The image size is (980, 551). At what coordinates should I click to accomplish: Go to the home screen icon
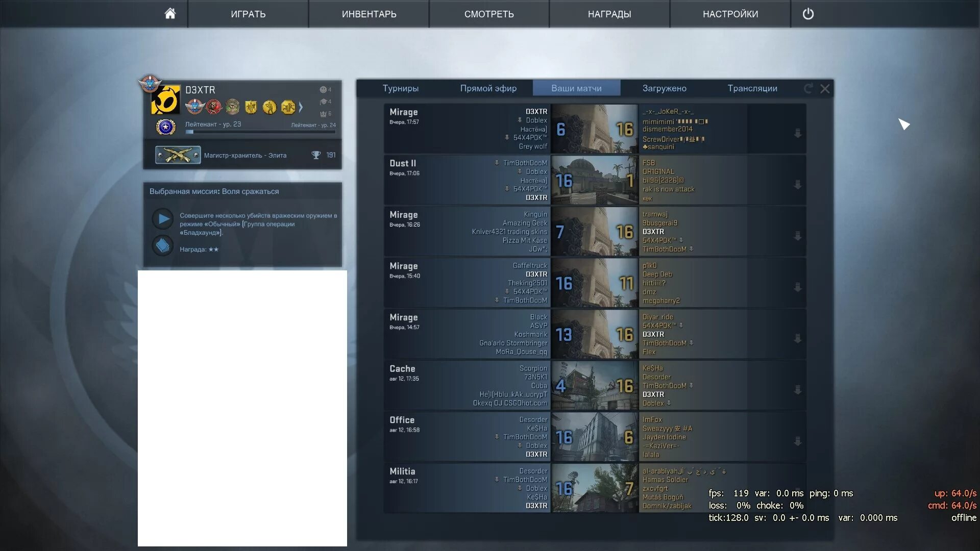click(170, 14)
